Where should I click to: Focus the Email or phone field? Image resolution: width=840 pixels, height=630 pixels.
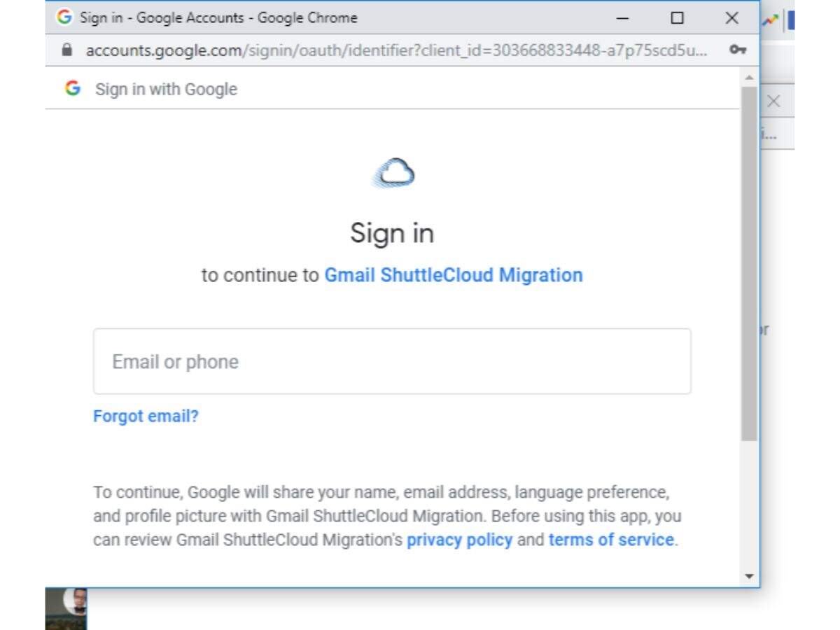[x=392, y=361]
